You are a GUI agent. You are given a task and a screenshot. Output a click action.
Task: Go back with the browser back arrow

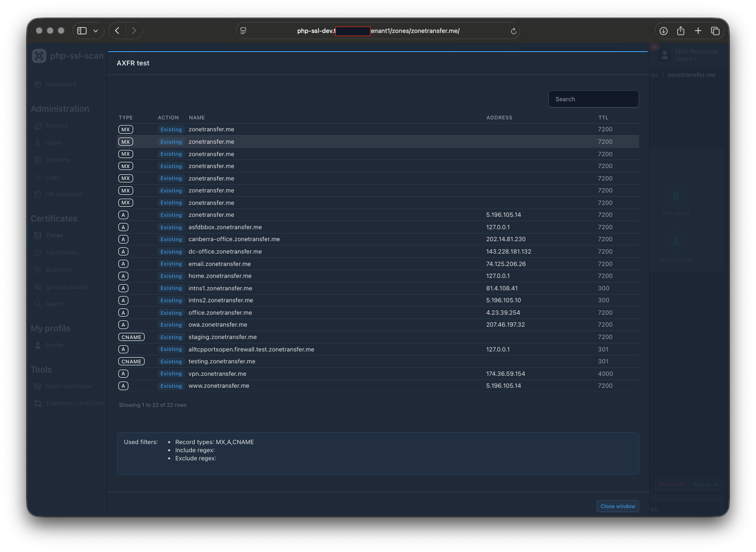click(117, 31)
